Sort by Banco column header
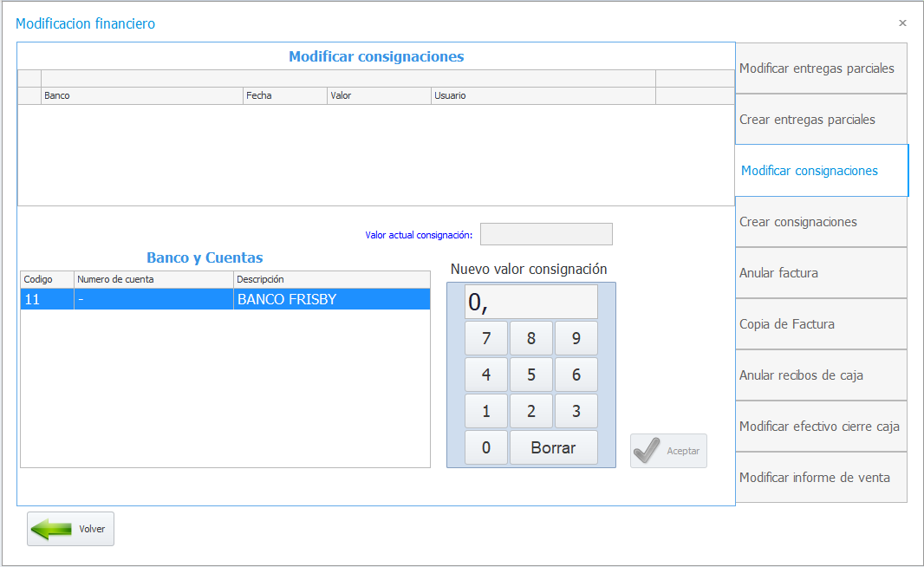Viewport: 924px width, 567px height. (x=142, y=95)
